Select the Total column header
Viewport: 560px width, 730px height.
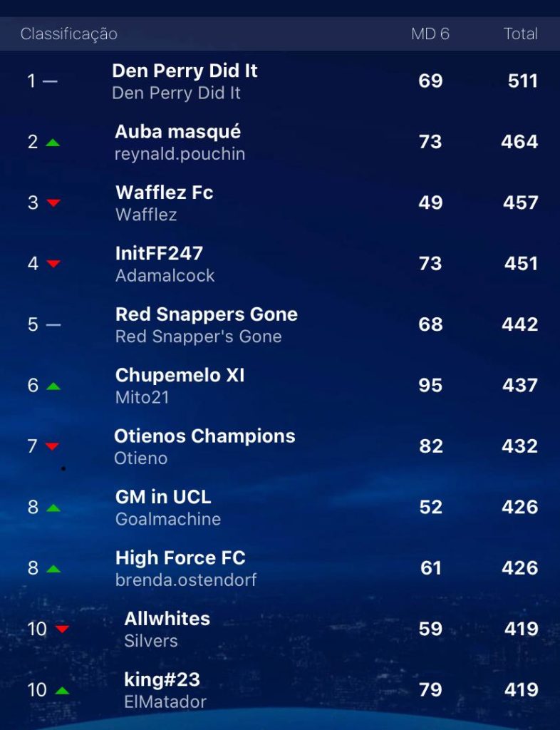[521, 34]
